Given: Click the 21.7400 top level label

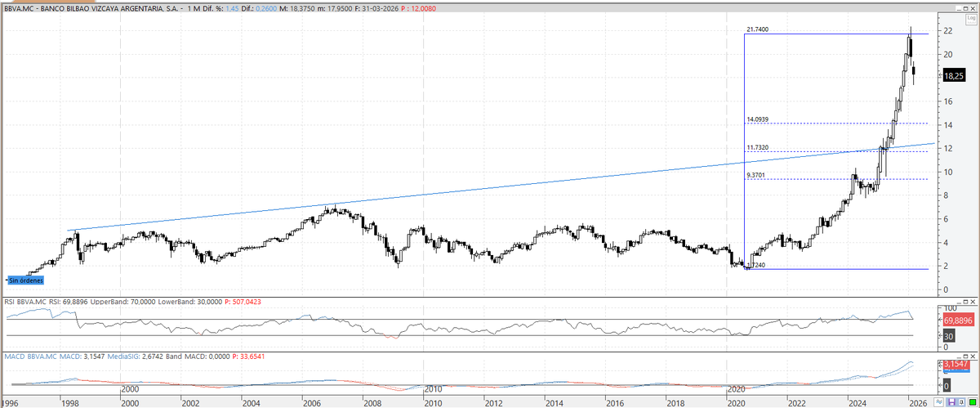Looking at the screenshot, I should (758, 29).
